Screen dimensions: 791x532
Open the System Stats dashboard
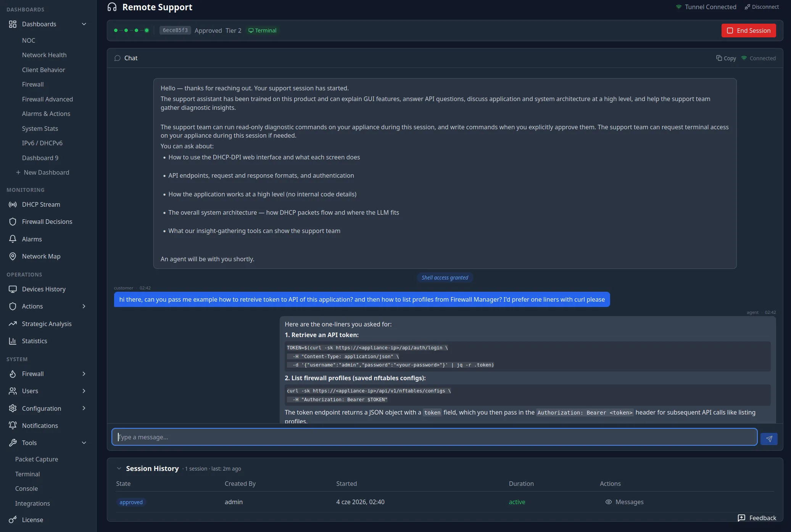point(40,129)
